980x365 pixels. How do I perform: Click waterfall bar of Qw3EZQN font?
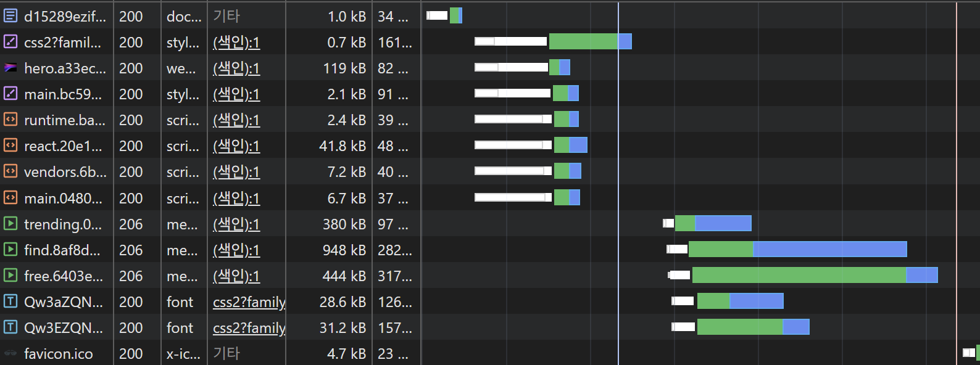pyautogui.click(x=741, y=327)
